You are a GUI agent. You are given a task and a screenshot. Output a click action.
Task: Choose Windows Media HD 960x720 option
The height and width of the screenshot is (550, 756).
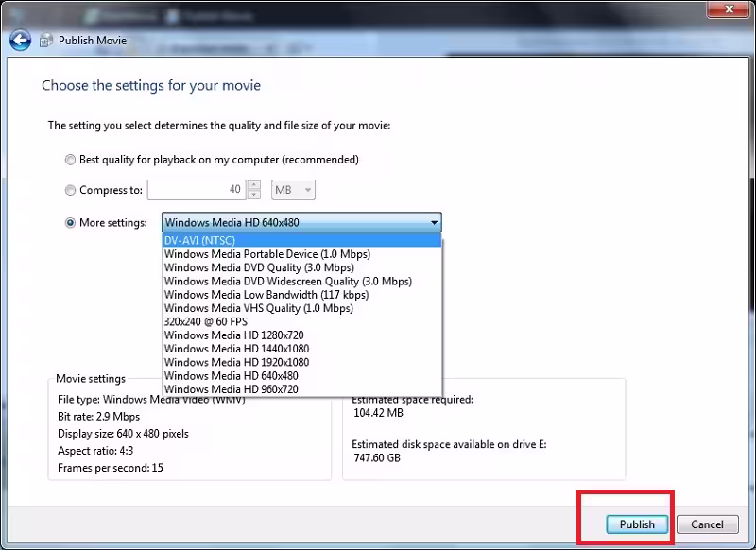pos(301,389)
